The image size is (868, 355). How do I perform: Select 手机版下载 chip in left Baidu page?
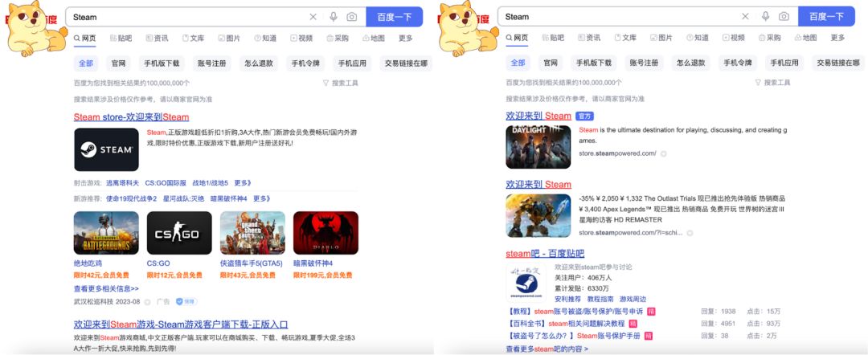tap(162, 63)
